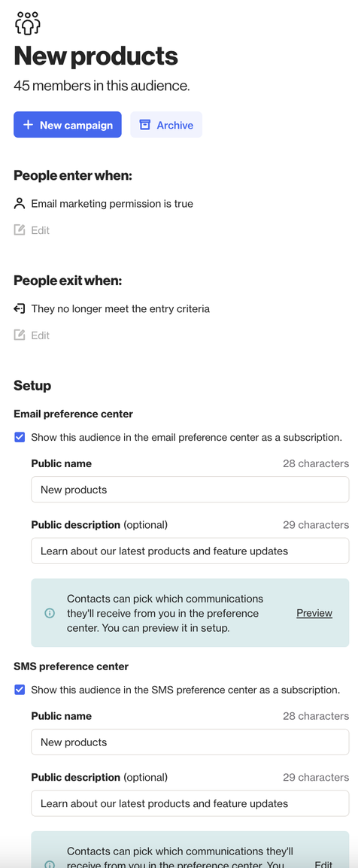Focus the SMS Public name field
358x868 pixels.
click(190, 742)
